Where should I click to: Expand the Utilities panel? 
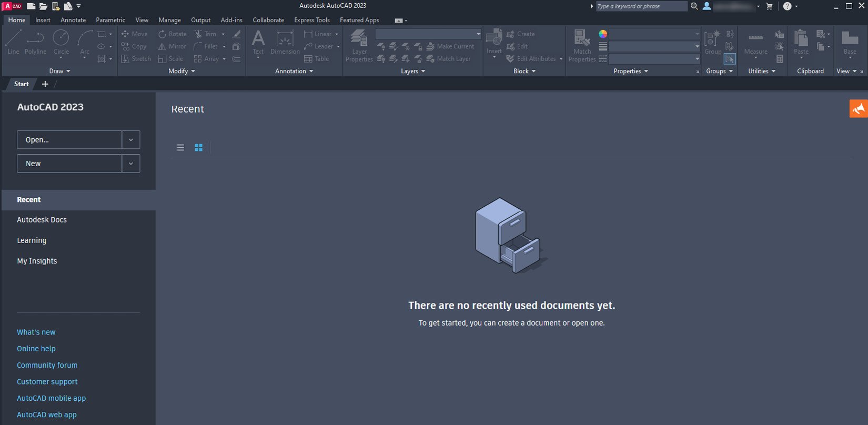[762, 71]
